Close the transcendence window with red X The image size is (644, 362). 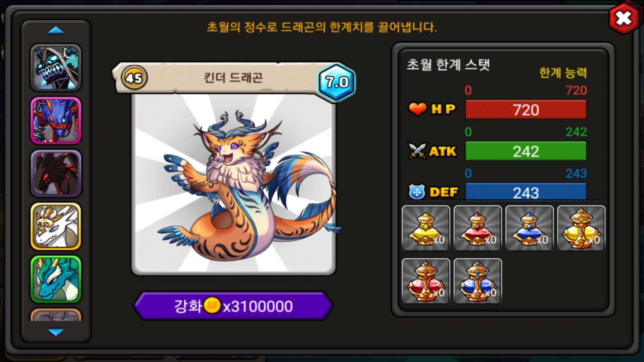pos(624,18)
